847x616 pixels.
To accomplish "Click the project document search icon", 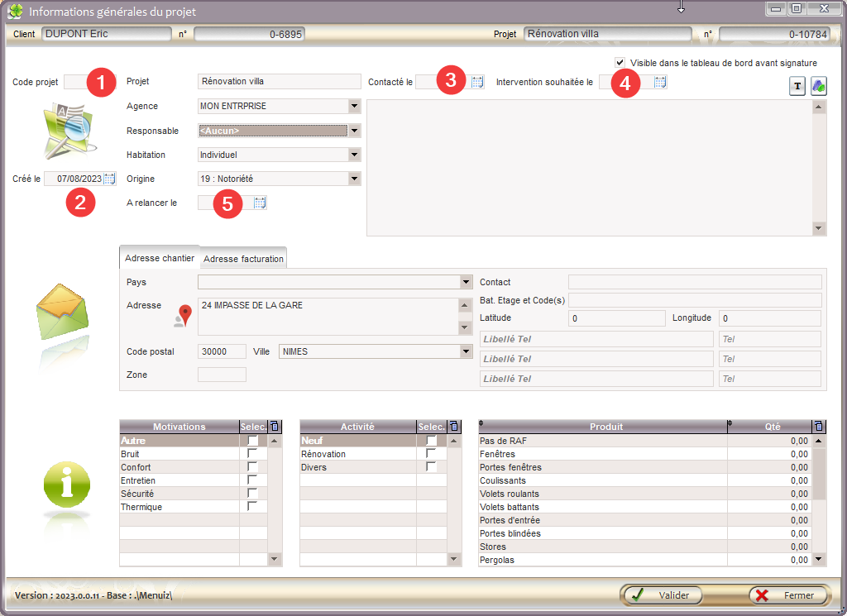I will [x=69, y=131].
